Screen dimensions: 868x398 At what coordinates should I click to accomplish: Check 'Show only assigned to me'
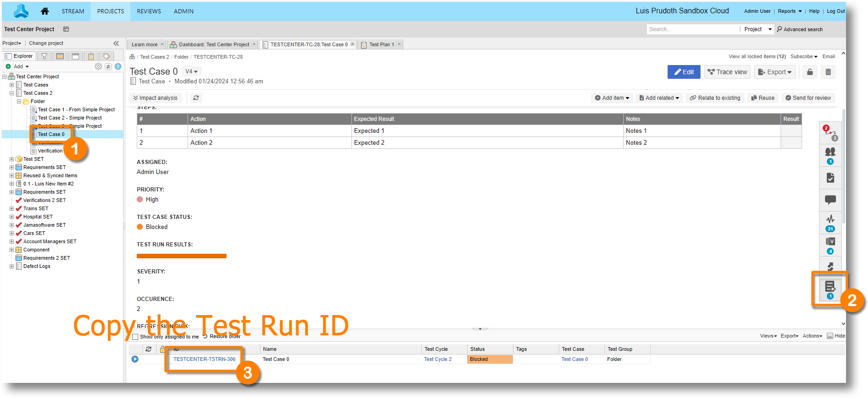point(135,337)
